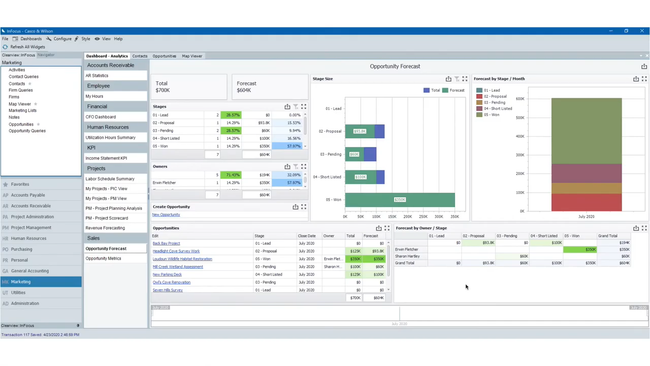Maximize the Stage Size chart
The height and width of the screenshot is (366, 650).
click(465, 79)
